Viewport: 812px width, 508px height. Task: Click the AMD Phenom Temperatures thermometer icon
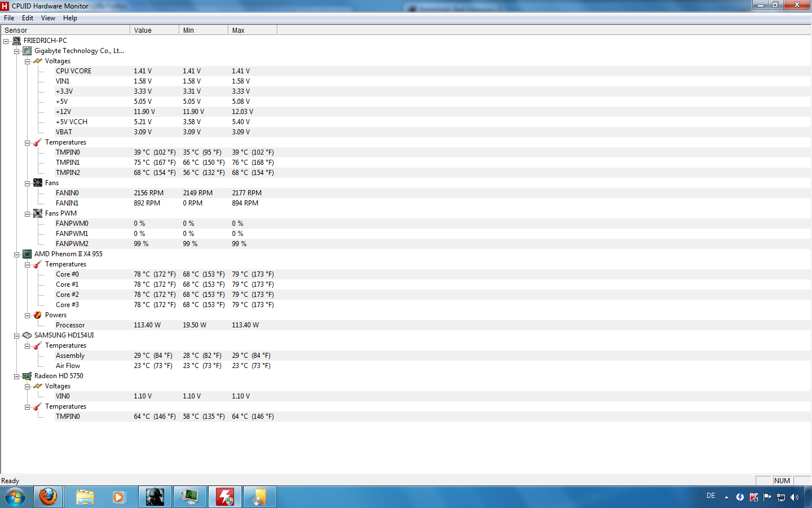pos(38,264)
